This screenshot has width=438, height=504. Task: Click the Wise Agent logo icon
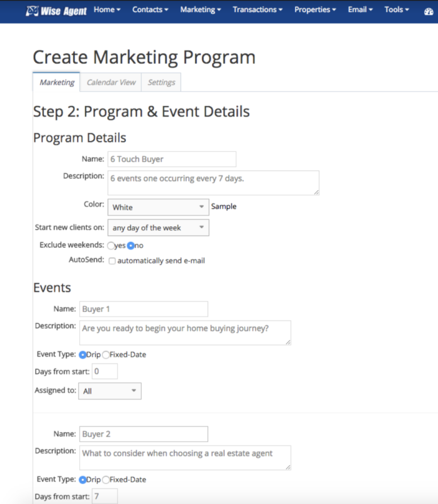32,11
